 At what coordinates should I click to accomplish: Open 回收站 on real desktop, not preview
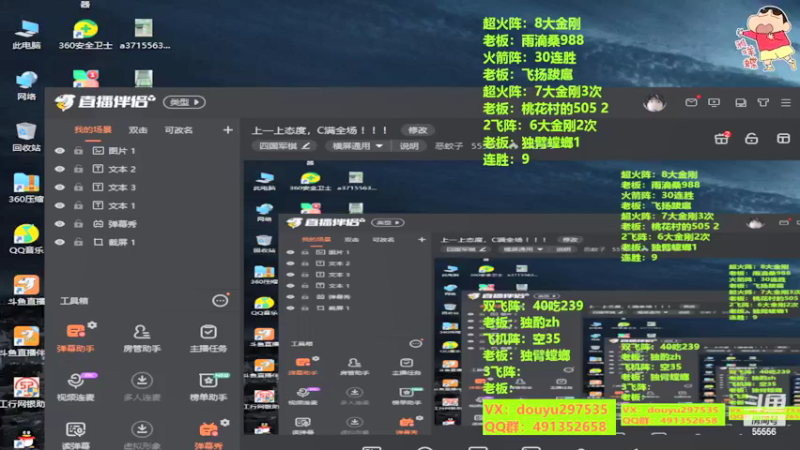coord(27,137)
